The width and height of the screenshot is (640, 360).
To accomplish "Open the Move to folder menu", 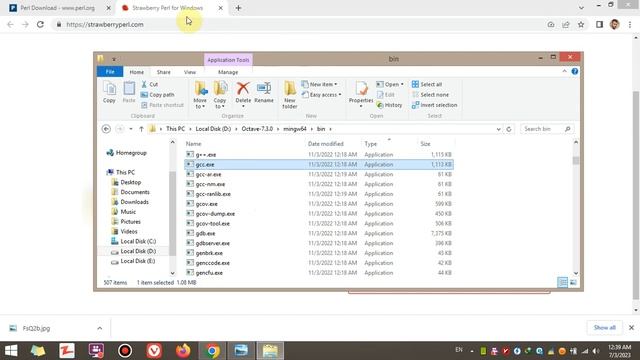I will point(200,95).
